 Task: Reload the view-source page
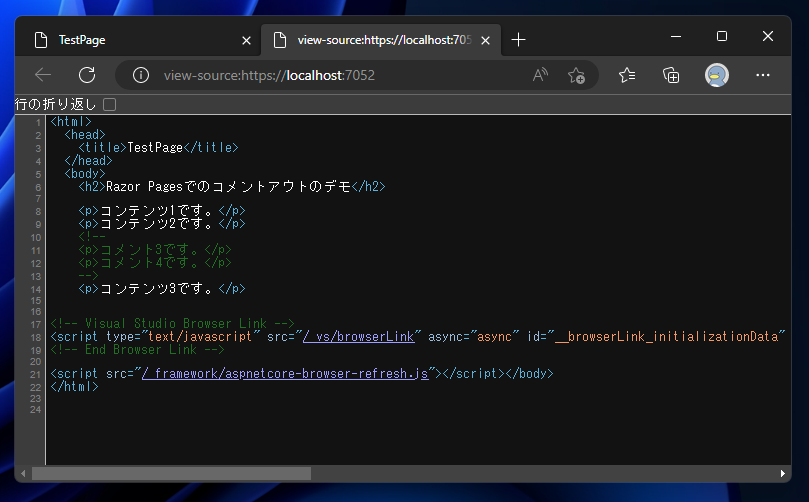[x=87, y=75]
